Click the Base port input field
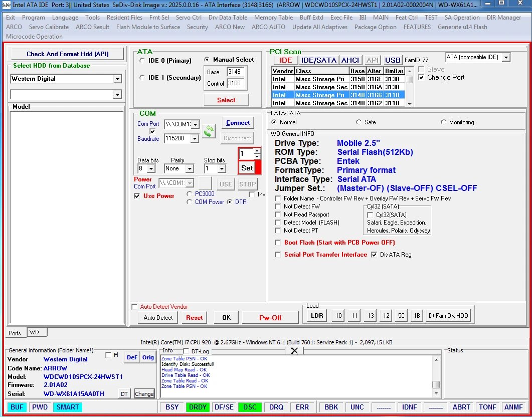 point(235,72)
